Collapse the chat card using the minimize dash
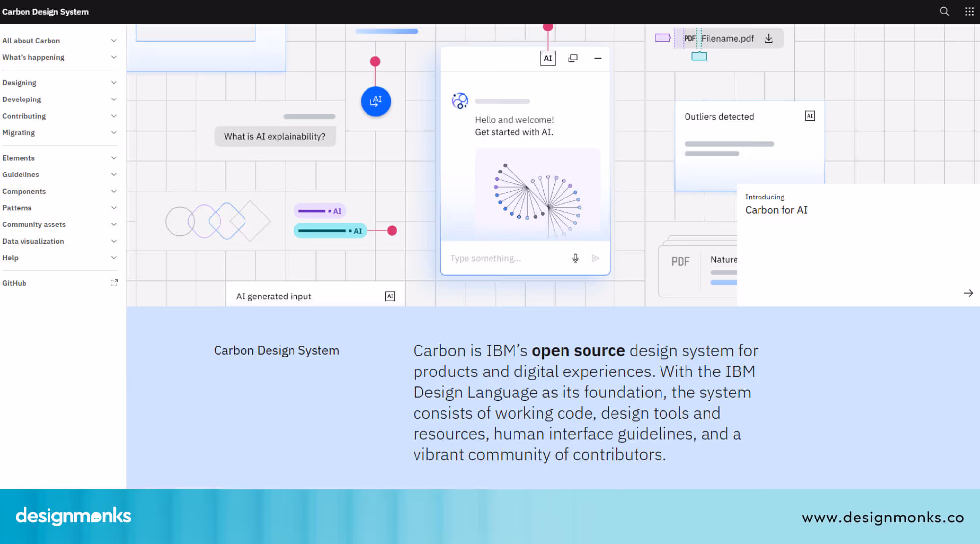Image resolution: width=980 pixels, height=544 pixels. 598,58
